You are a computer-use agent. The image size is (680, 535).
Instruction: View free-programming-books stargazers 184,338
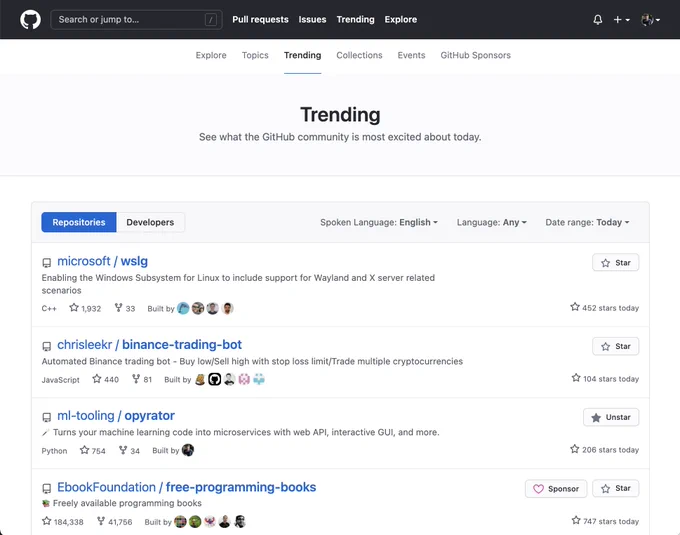pos(63,522)
